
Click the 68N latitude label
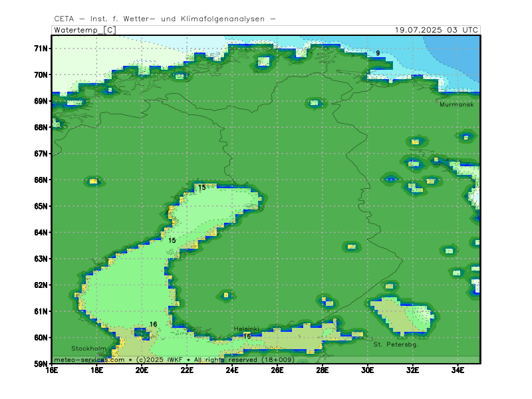41,127
